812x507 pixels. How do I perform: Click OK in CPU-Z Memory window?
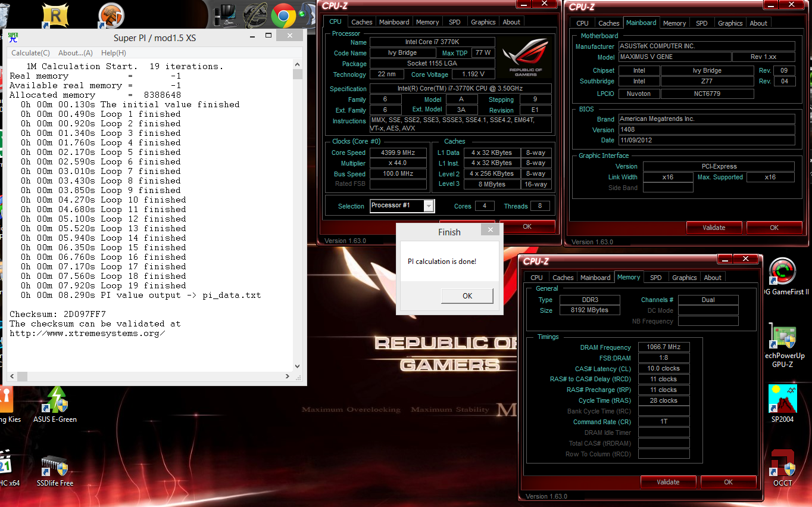tap(728, 482)
